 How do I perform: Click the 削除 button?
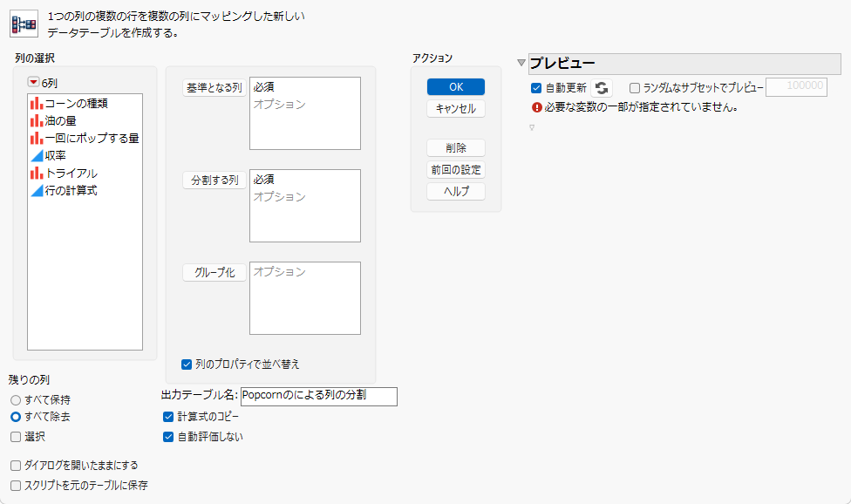(456, 147)
